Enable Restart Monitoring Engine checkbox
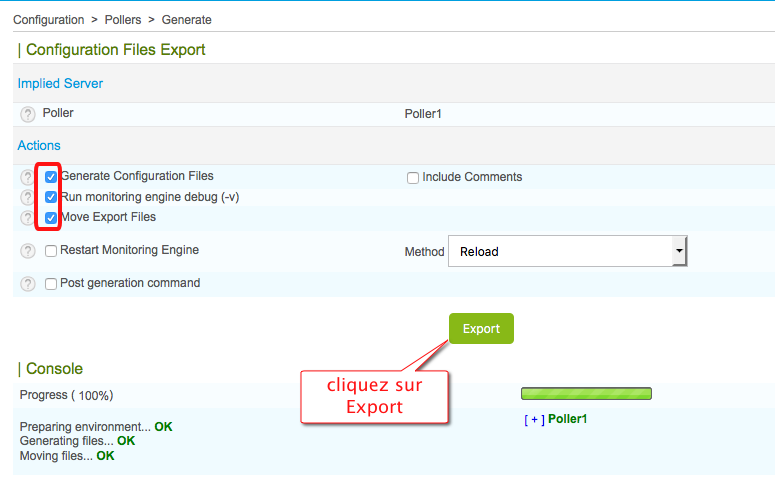This screenshot has width=775, height=490. 51,251
